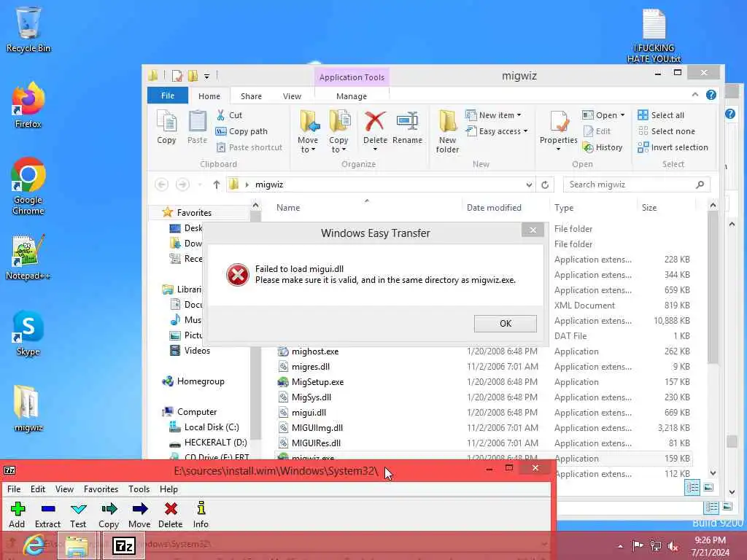747x560 pixels.
Task: Select the MigSetup.exe file
Action: click(x=317, y=382)
